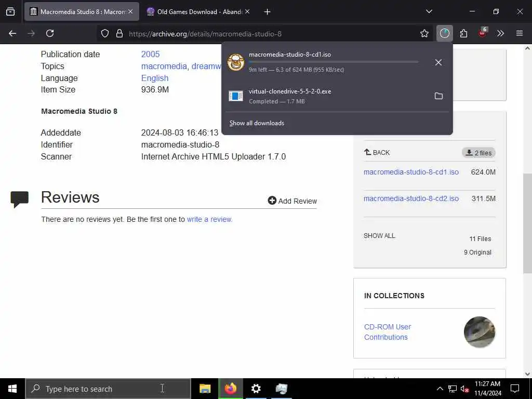
Task: Close the Macromedia Studio 8 tab
Action: click(130, 11)
